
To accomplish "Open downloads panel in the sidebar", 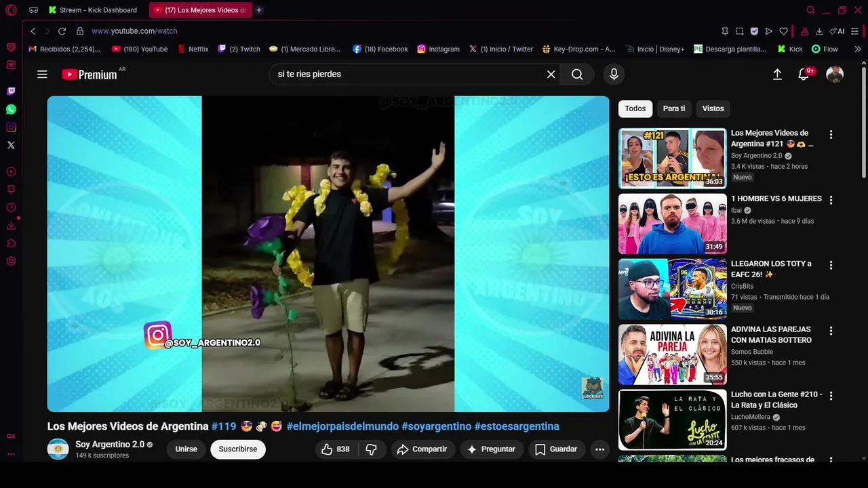I will (x=11, y=226).
